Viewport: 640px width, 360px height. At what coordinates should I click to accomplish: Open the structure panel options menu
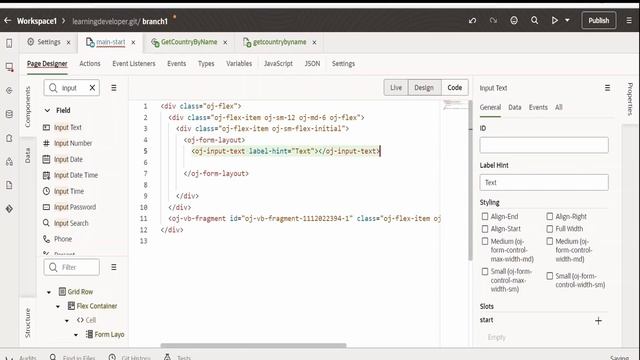[114, 267]
